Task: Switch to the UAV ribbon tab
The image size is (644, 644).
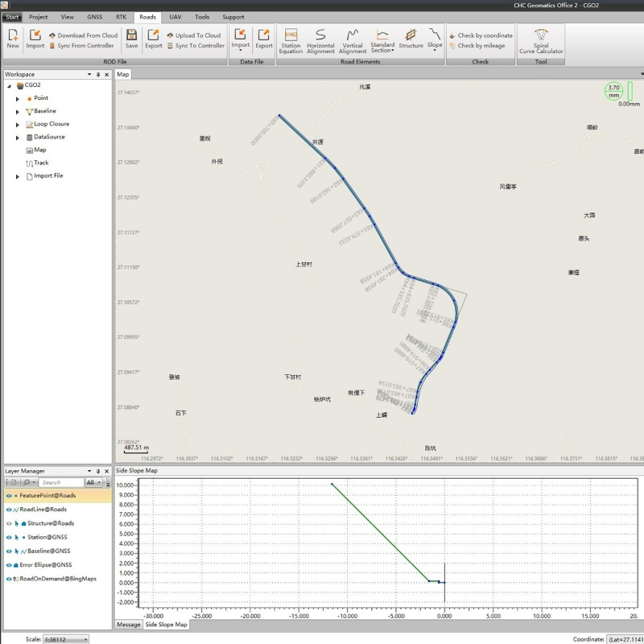Action: (x=175, y=16)
